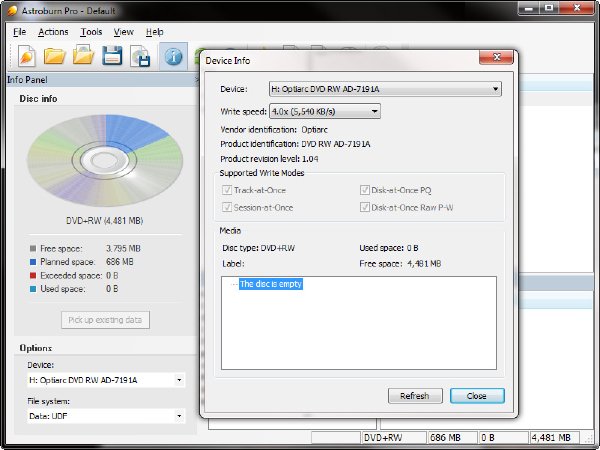Click the Device Info dialog title
Viewport: 600px width, 450px height.
(228, 60)
